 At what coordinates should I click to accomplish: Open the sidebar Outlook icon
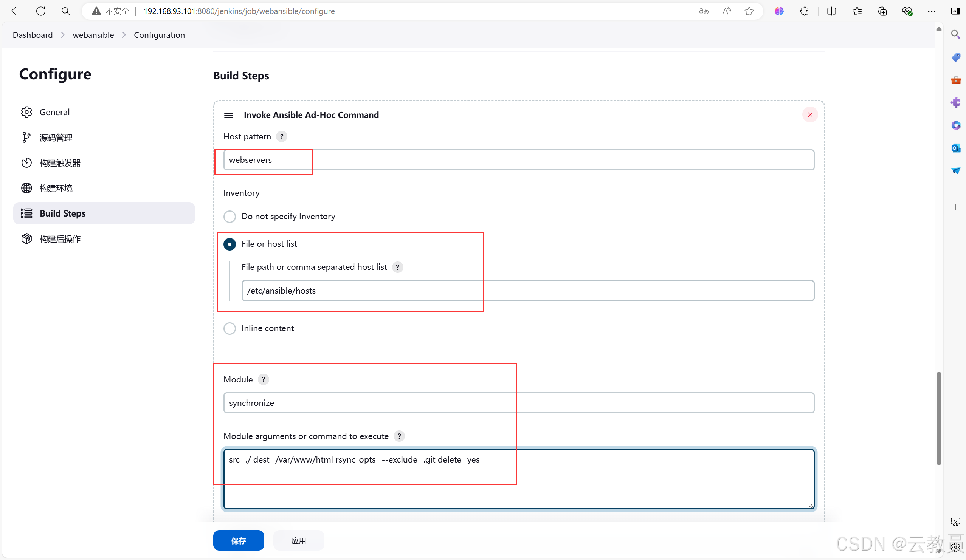tap(956, 148)
